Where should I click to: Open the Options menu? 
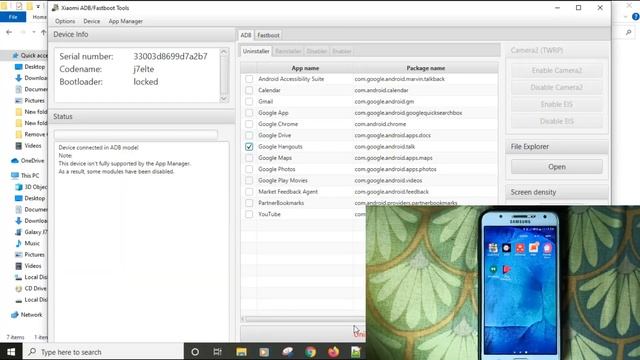click(x=65, y=21)
